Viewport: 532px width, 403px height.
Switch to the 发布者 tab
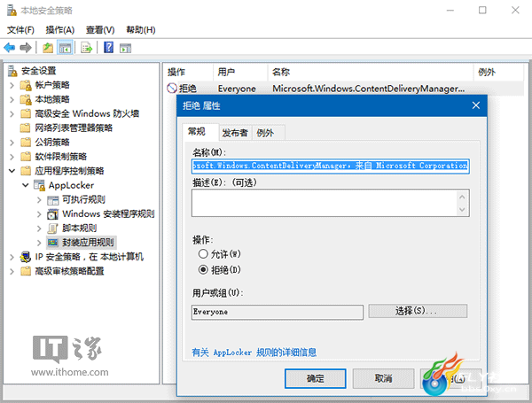235,133
